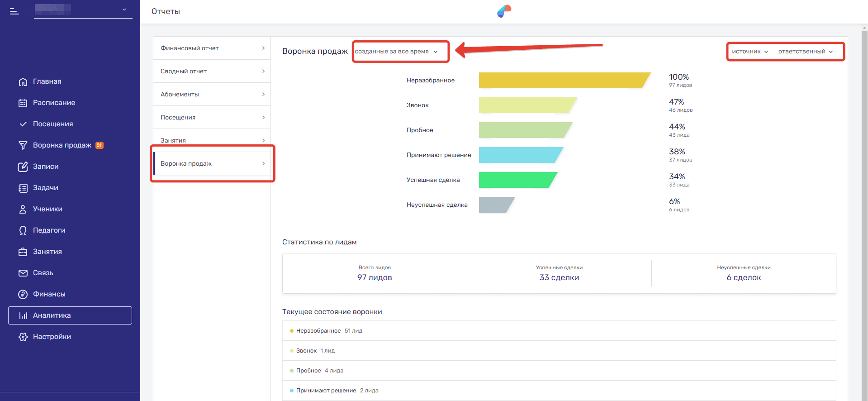Viewport: 868px width, 401px height.
Task: Click the Воронка продаж funnel icon in sidebar
Action: pyautogui.click(x=23, y=146)
